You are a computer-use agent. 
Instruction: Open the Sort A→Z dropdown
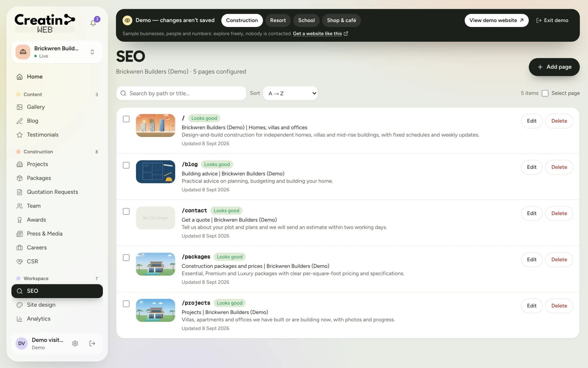[290, 93]
